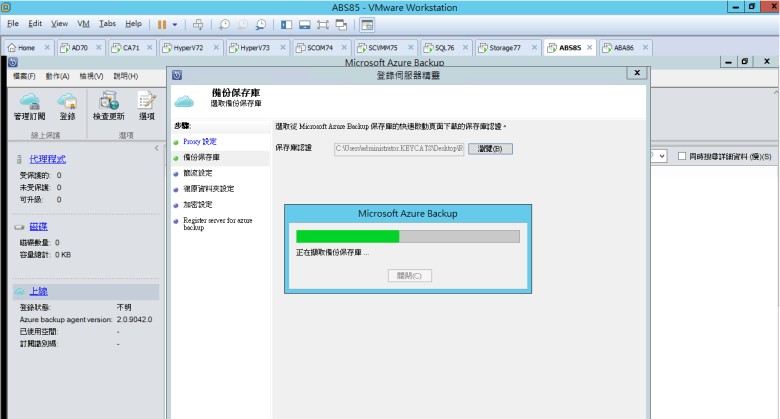Viewport: 780px width, 419px height.
Task: Click the VMware pause virtual machine icon
Action: click(161, 23)
